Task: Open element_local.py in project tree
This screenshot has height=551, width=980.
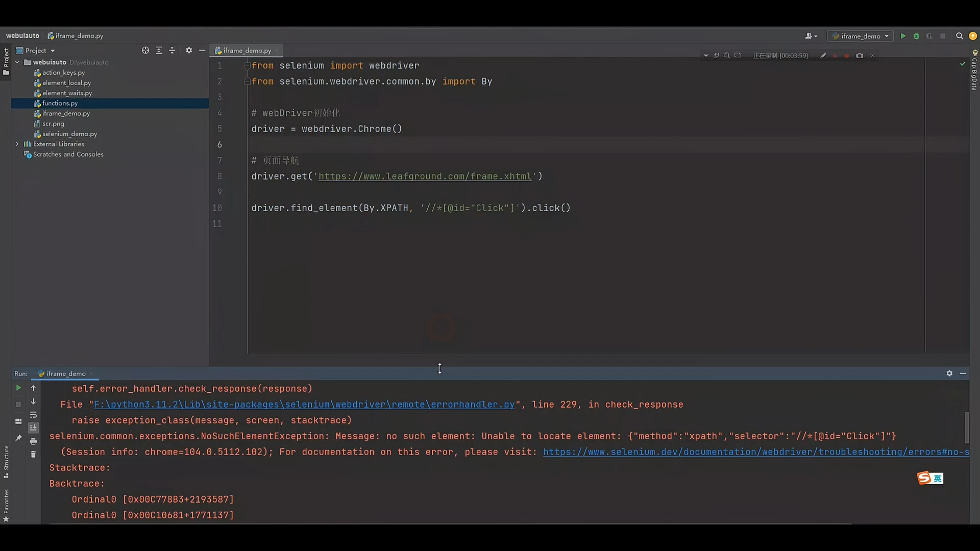Action: [66, 83]
